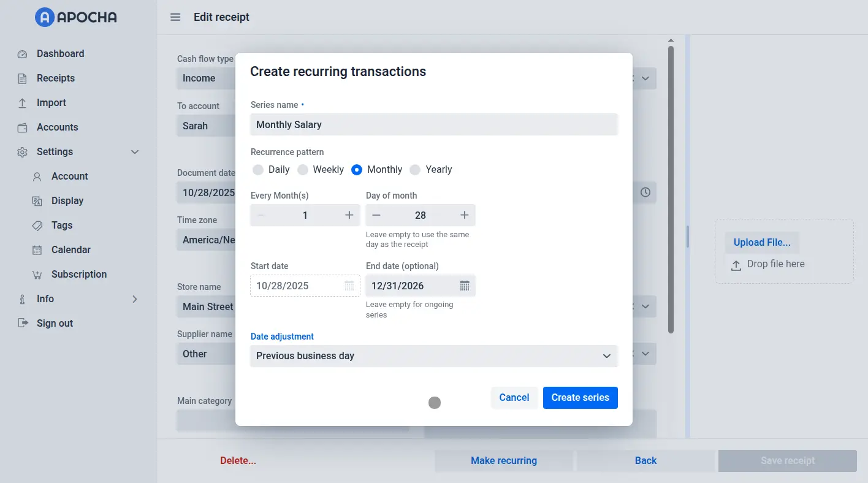The width and height of the screenshot is (868, 483).
Task: Open the Date adjustment dropdown
Action: (x=433, y=356)
